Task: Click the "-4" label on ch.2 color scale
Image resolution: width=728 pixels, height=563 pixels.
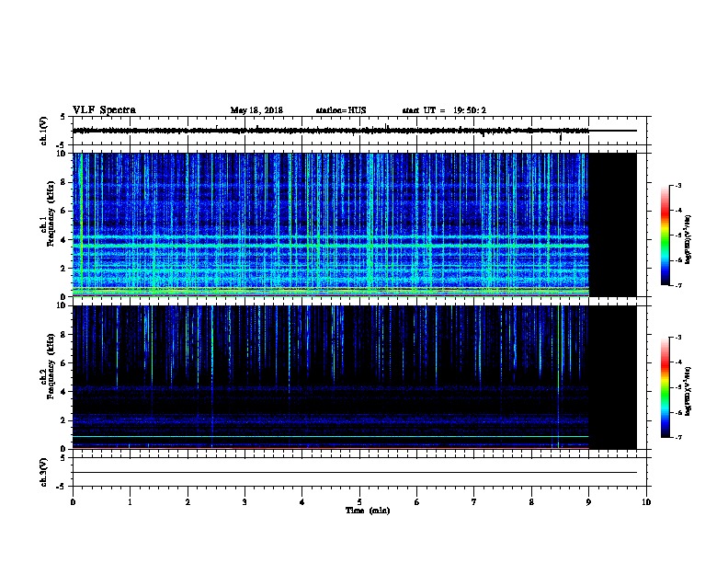Action: pyautogui.click(x=677, y=362)
